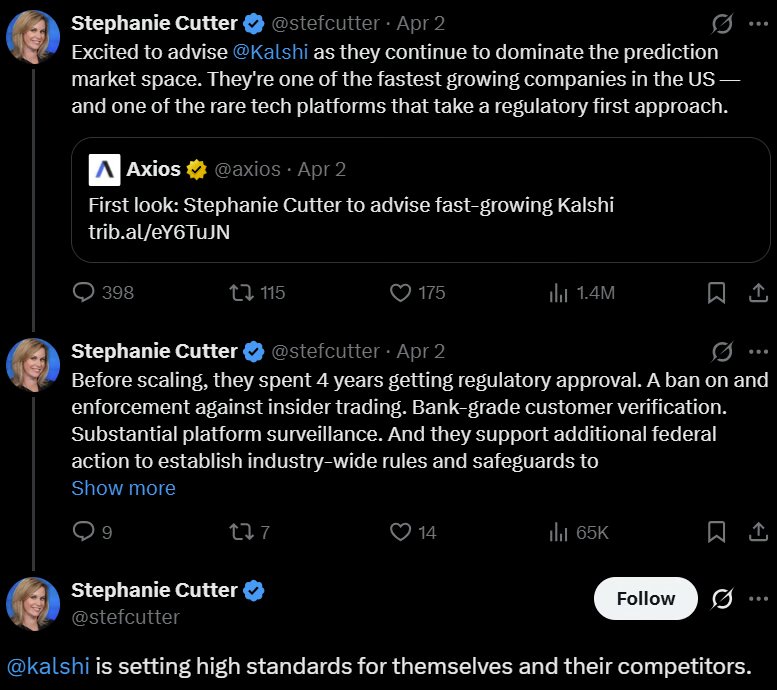Open the quoted Axios tweet card

coord(421,200)
